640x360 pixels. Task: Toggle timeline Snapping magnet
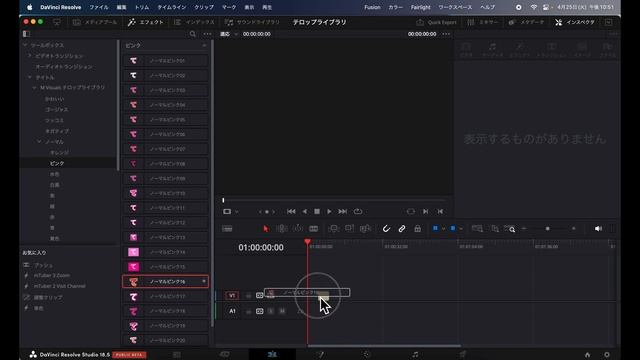[x=386, y=229]
